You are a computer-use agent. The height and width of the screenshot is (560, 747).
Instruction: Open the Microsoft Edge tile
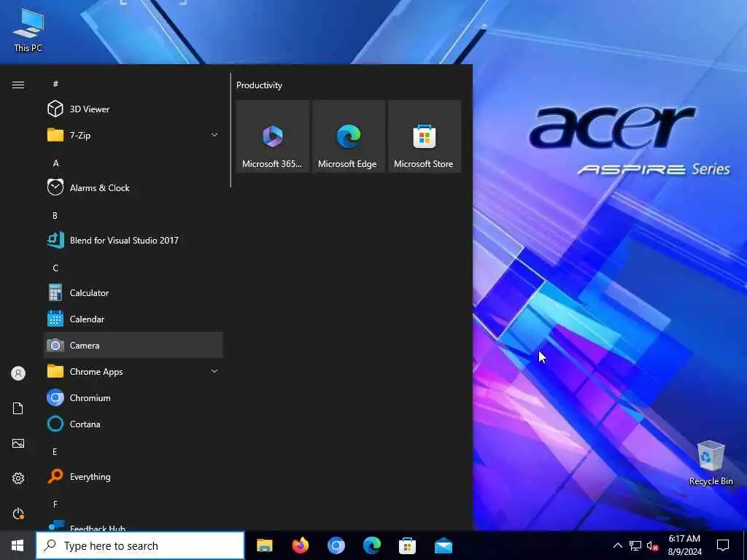[x=348, y=136]
